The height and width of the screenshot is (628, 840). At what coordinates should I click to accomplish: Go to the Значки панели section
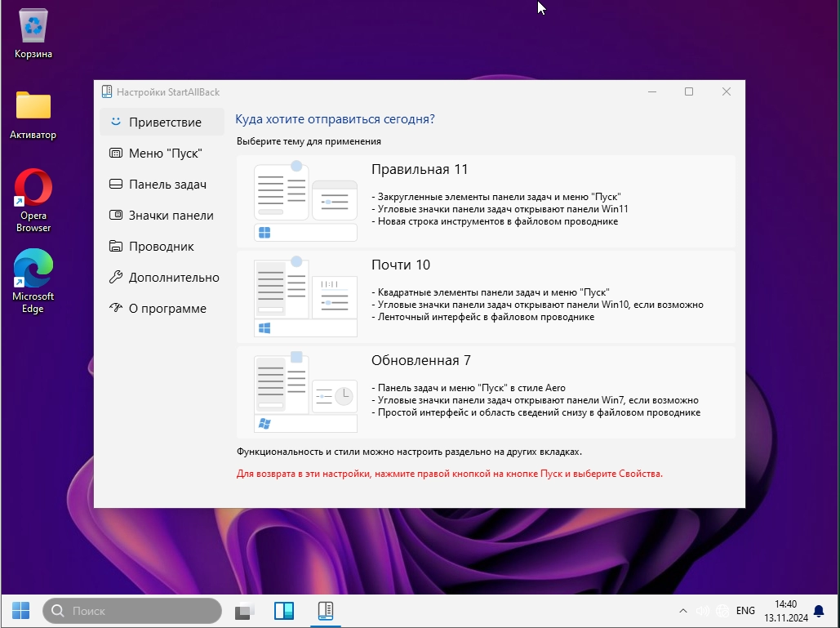coord(171,216)
